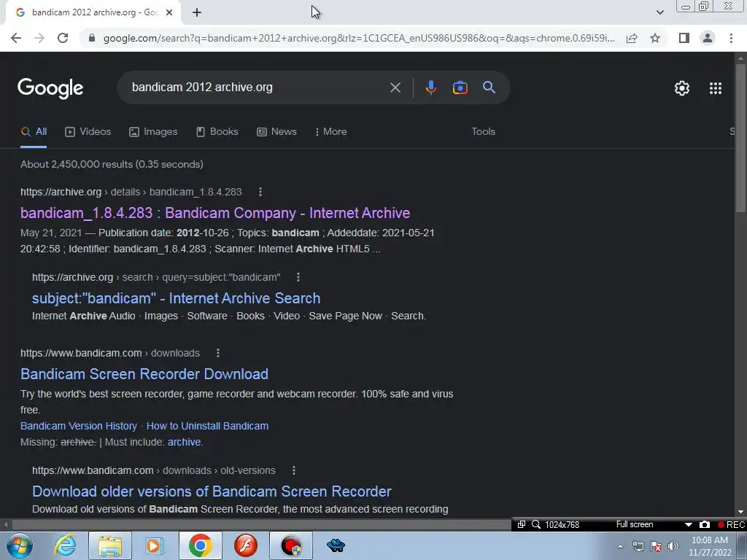Expand the tab search chevron
Image resolution: width=747 pixels, height=560 pixels.
[659, 12]
